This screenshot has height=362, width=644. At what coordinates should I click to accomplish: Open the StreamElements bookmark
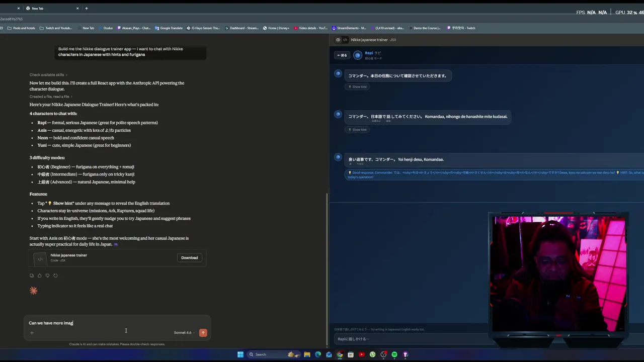click(x=349, y=28)
